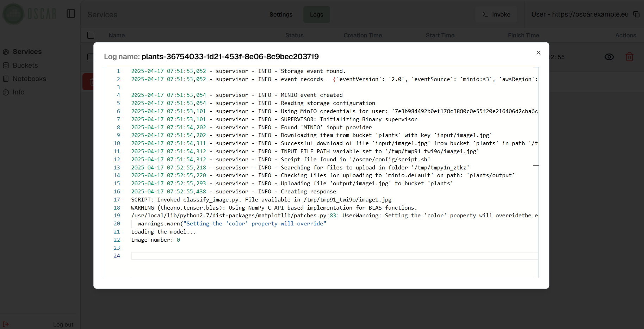Image resolution: width=644 pixels, height=329 pixels.
Task: Open the Info page
Action: click(18, 92)
